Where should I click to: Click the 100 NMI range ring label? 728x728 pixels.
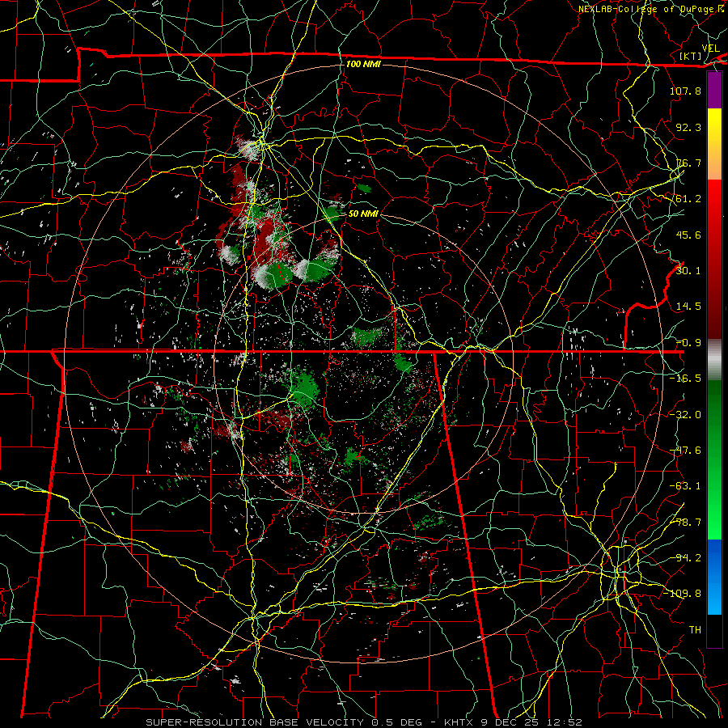[363, 64]
